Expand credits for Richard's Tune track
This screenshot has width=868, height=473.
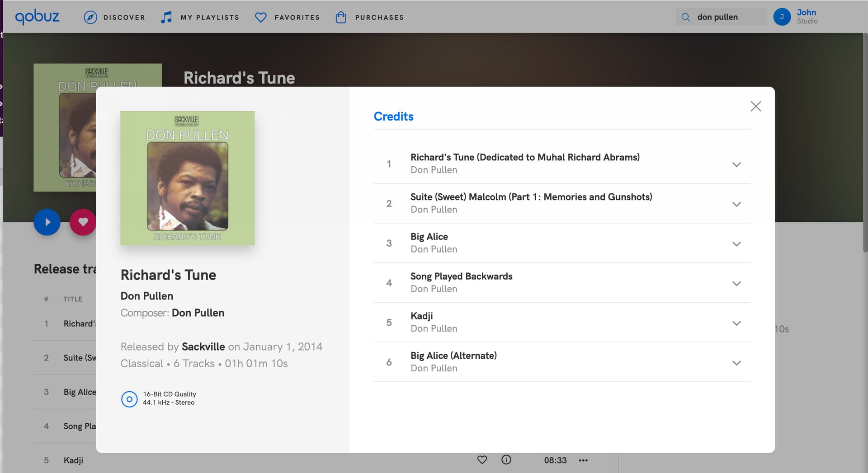pyautogui.click(x=736, y=164)
